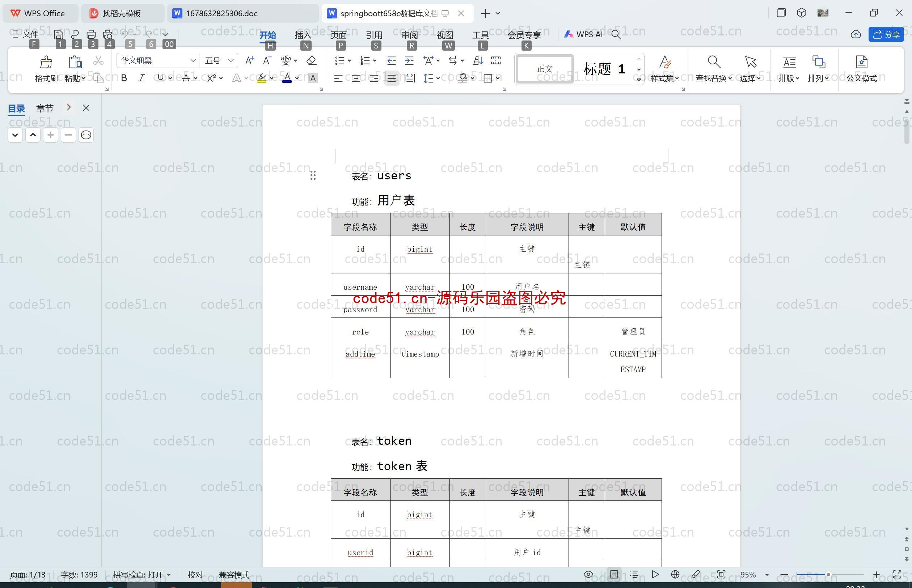Click the sort (A-Z) icon
This screenshot has width=912, height=588.
[x=478, y=60]
